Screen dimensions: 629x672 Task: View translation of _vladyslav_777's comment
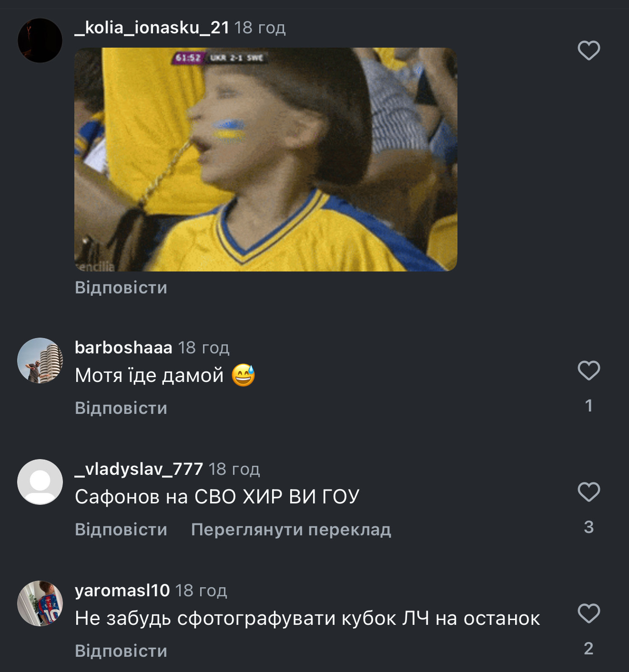[x=291, y=530]
